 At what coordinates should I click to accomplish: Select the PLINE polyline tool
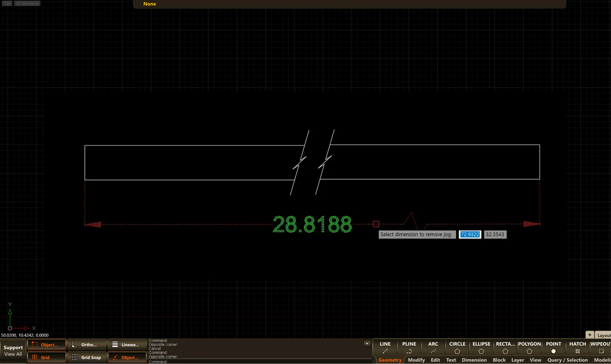409,347
